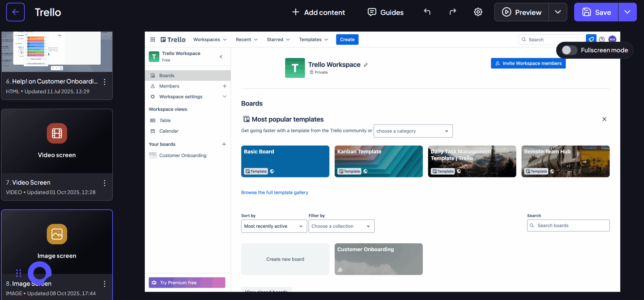Open the Most recently active sort dropdown

(x=274, y=226)
